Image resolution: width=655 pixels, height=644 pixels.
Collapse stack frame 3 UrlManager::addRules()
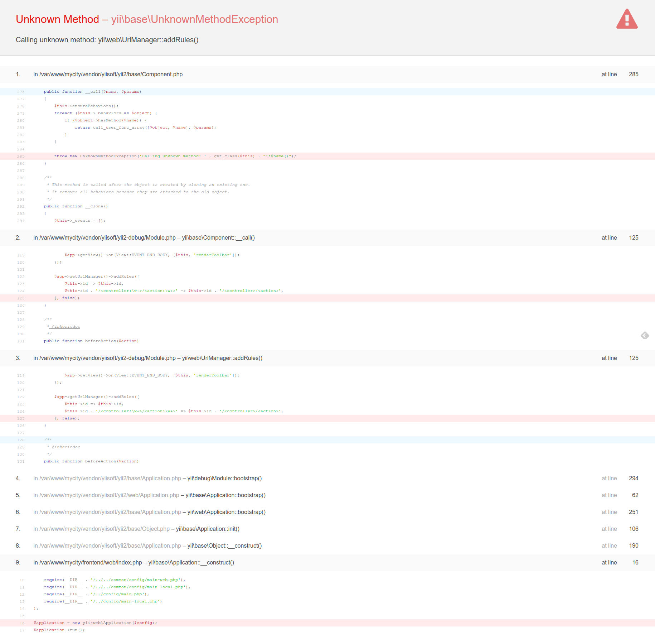pyautogui.click(x=327, y=358)
